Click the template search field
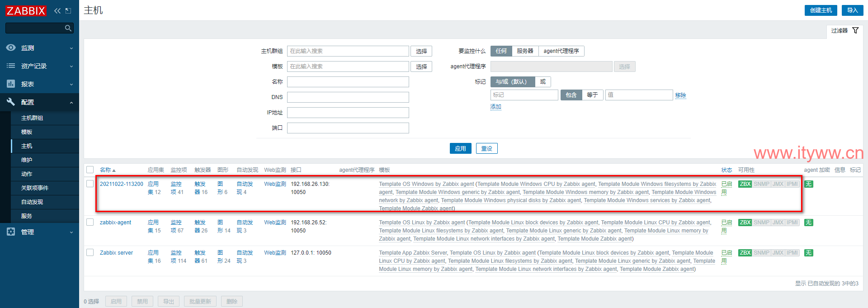868x308 pixels. [x=348, y=66]
